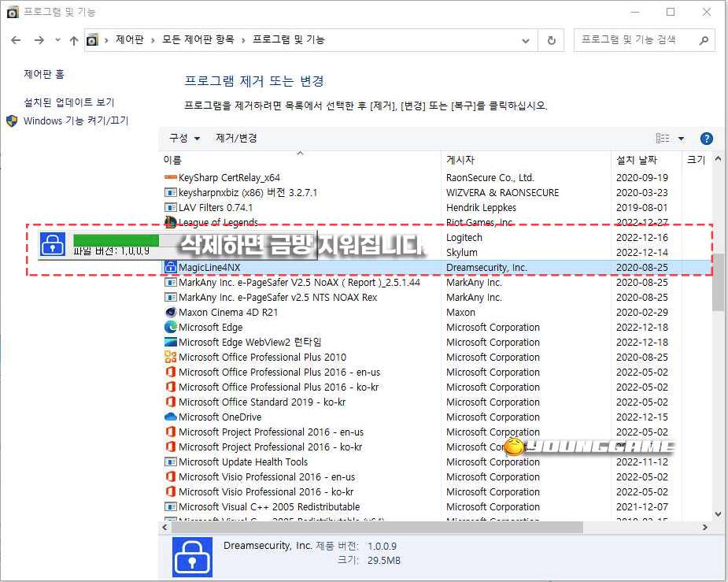728x582 pixels.
Task: Open the 구성 dropdown menu
Action: 184,138
